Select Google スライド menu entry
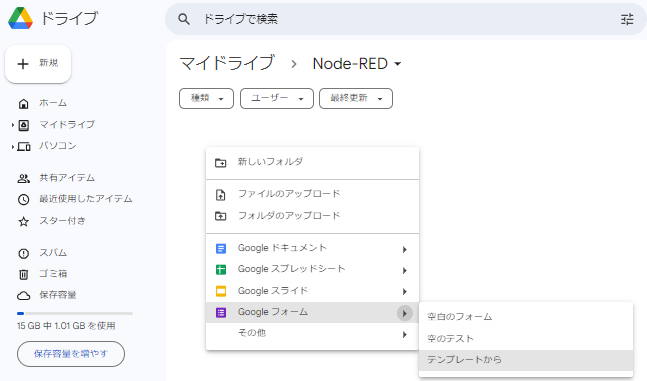This screenshot has width=647, height=381. coord(312,291)
